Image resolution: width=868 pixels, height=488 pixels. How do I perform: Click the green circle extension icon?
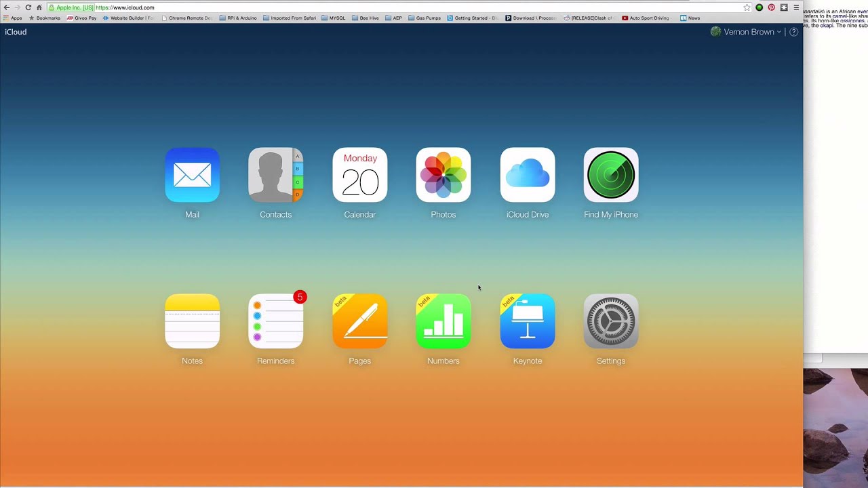[x=759, y=7]
